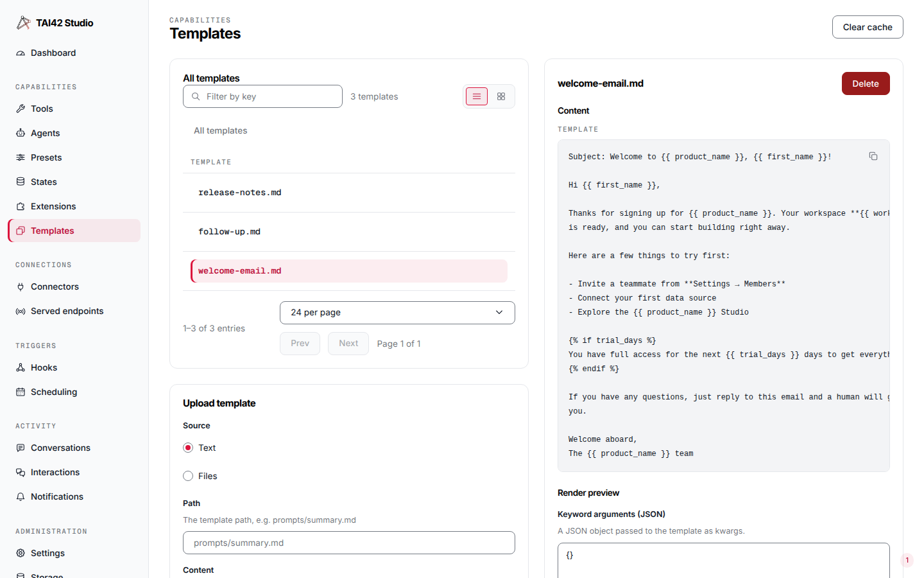Click the welcome-email.md detail heading
The width and height of the screenshot is (924, 578).
tap(601, 83)
